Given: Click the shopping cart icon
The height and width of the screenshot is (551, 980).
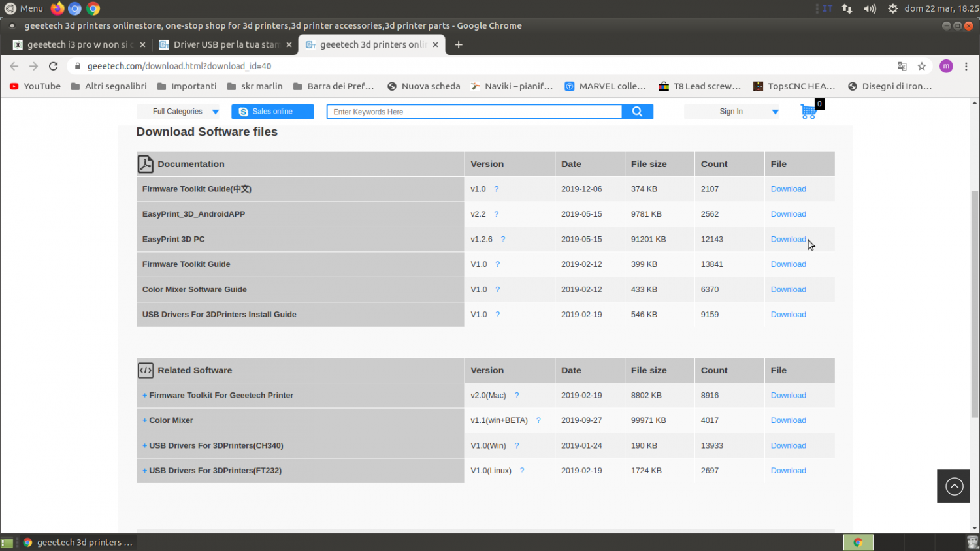Looking at the screenshot, I should tap(808, 112).
